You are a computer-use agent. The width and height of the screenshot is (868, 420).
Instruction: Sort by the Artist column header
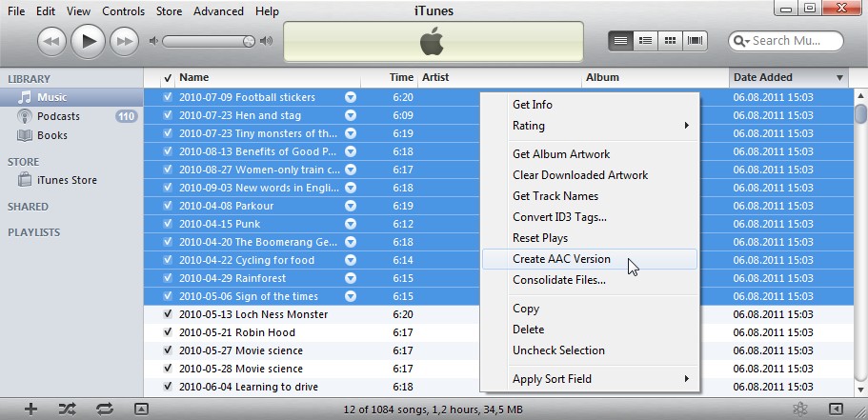point(500,77)
